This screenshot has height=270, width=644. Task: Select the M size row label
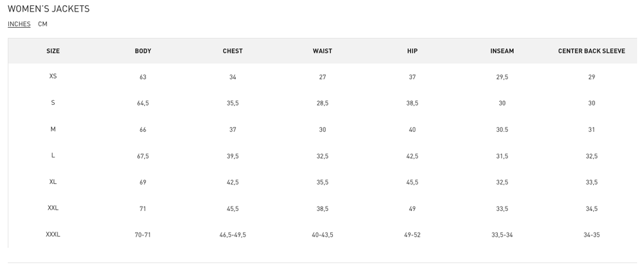click(53, 129)
